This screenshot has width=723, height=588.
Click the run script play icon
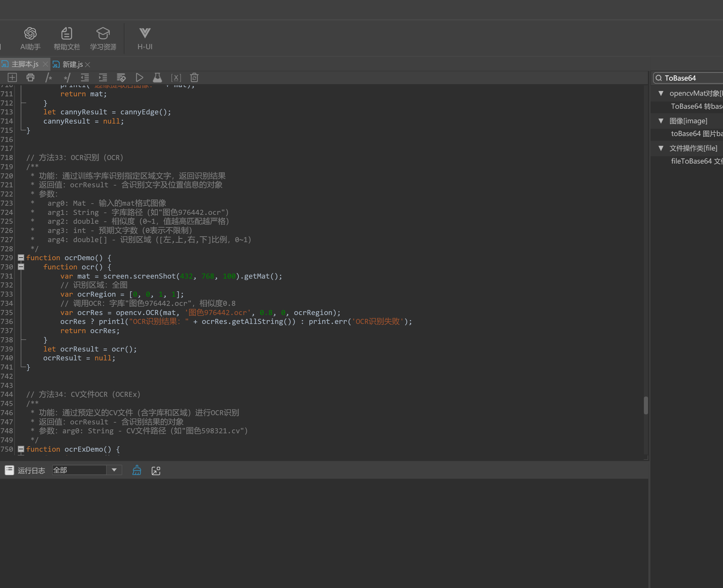coord(139,78)
